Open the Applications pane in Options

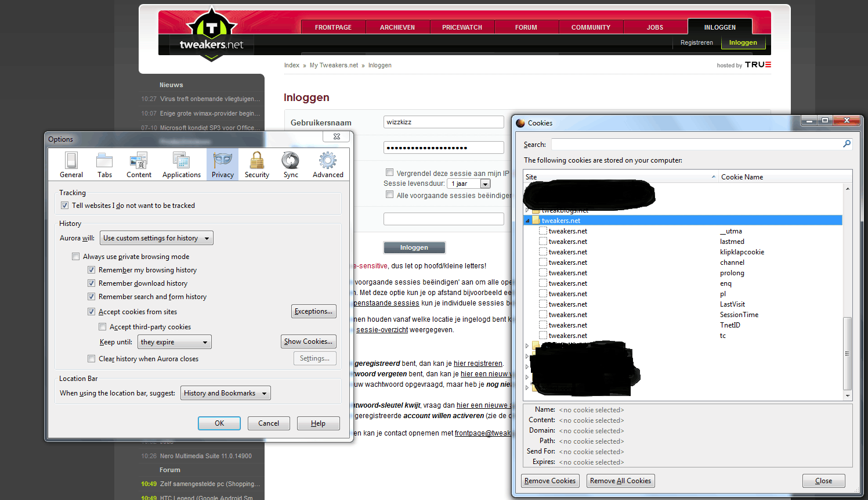click(182, 164)
